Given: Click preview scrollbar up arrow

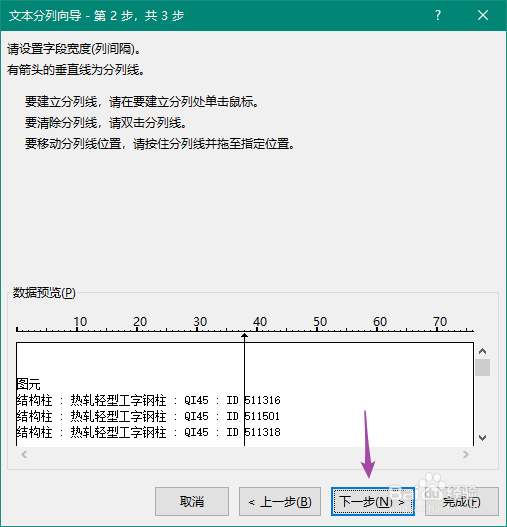Looking at the screenshot, I should [x=482, y=351].
